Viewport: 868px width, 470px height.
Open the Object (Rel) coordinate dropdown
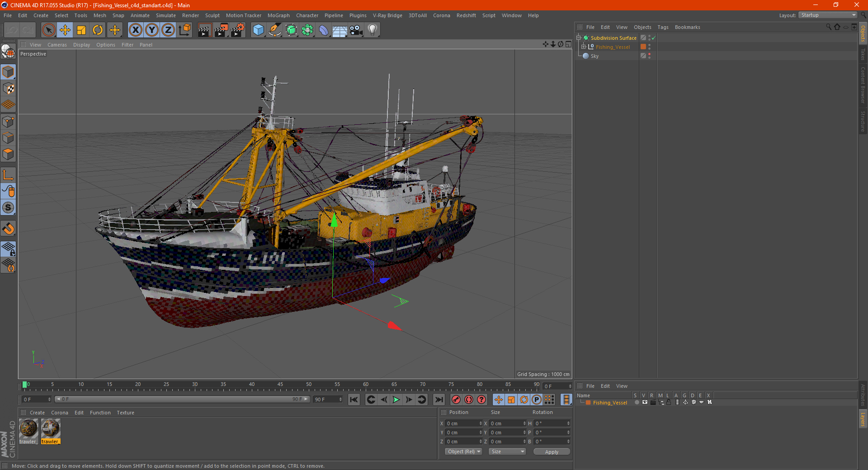(464, 451)
